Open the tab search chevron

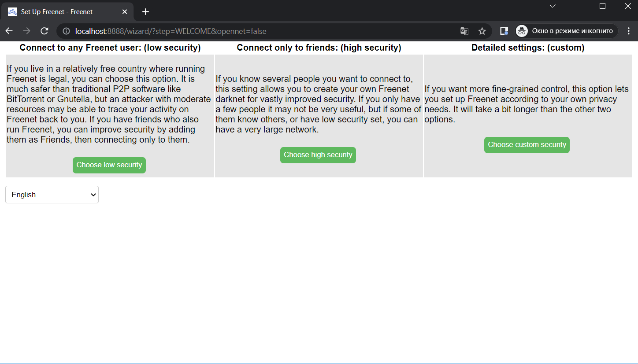[553, 6]
